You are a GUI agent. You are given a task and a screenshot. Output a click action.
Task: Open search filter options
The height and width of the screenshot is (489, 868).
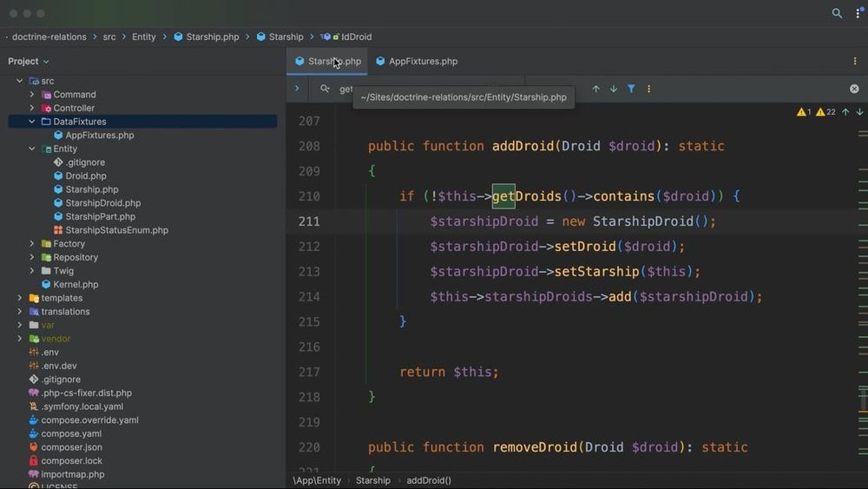point(631,89)
